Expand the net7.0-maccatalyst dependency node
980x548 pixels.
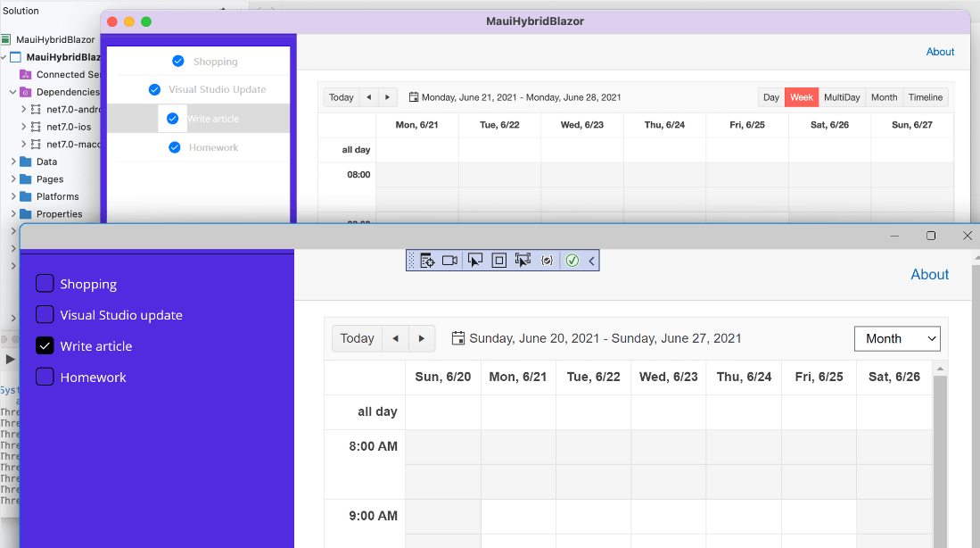pos(24,144)
